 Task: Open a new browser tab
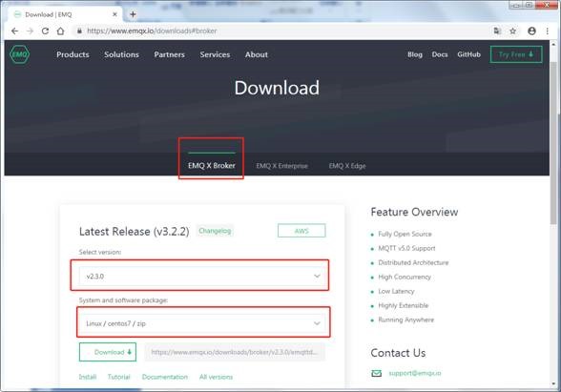tap(133, 14)
